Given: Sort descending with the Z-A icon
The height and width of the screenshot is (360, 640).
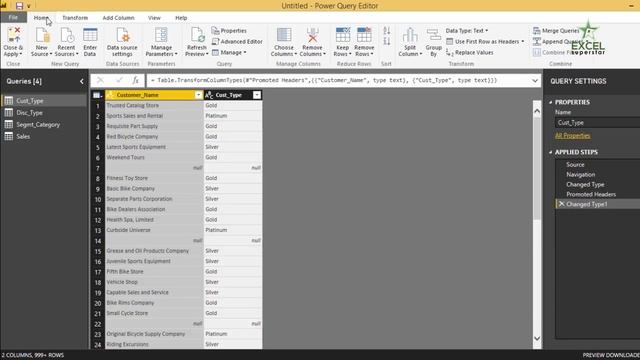Looking at the screenshot, I should [x=387, y=41].
